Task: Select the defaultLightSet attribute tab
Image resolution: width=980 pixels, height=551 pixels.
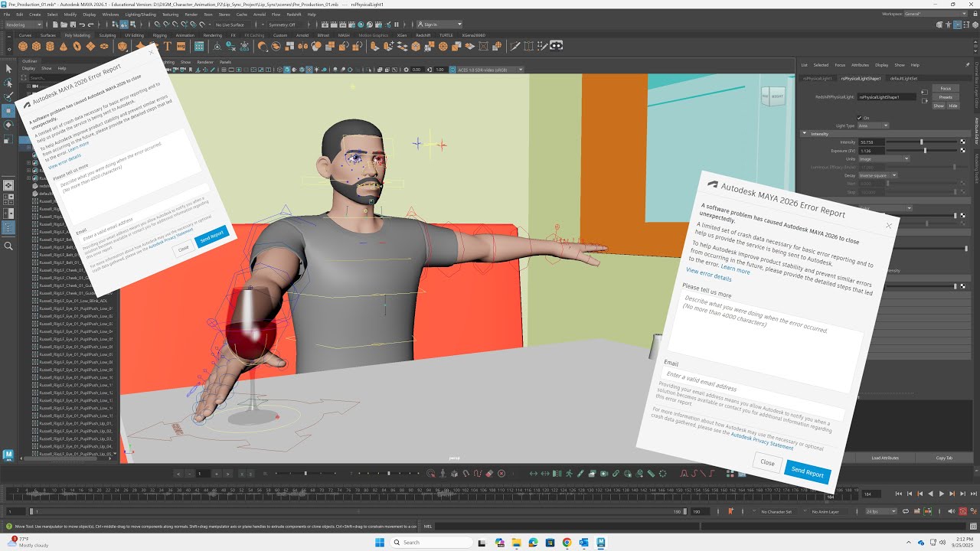Action: [903, 78]
